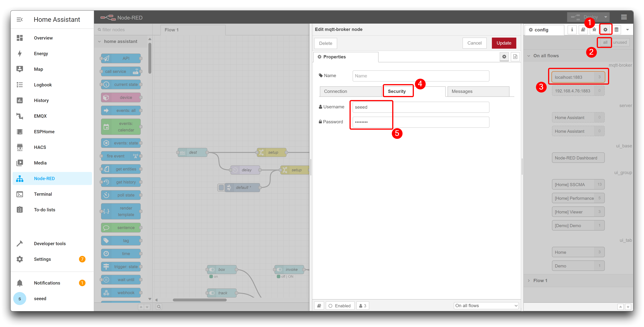644x327 pixels.
Task: Open the Settings gear in Home Assistant sidebar
Action: (20, 259)
